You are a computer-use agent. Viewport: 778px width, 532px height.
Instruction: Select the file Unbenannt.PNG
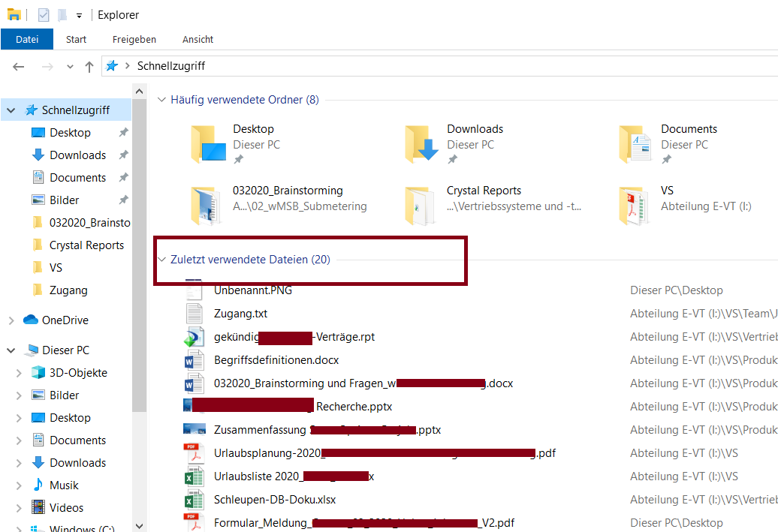click(x=252, y=290)
